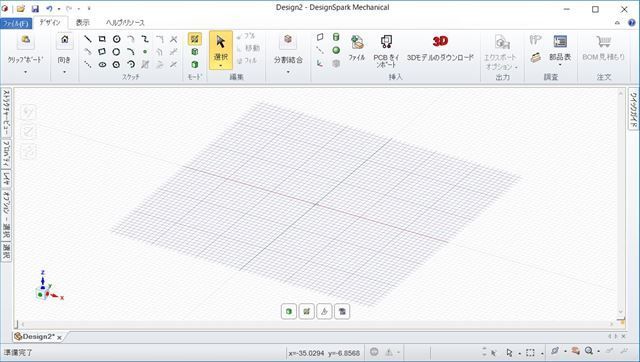The image size is (640, 362).
Task: Insert a sphere using the green sphere icon
Action: (x=336, y=50)
